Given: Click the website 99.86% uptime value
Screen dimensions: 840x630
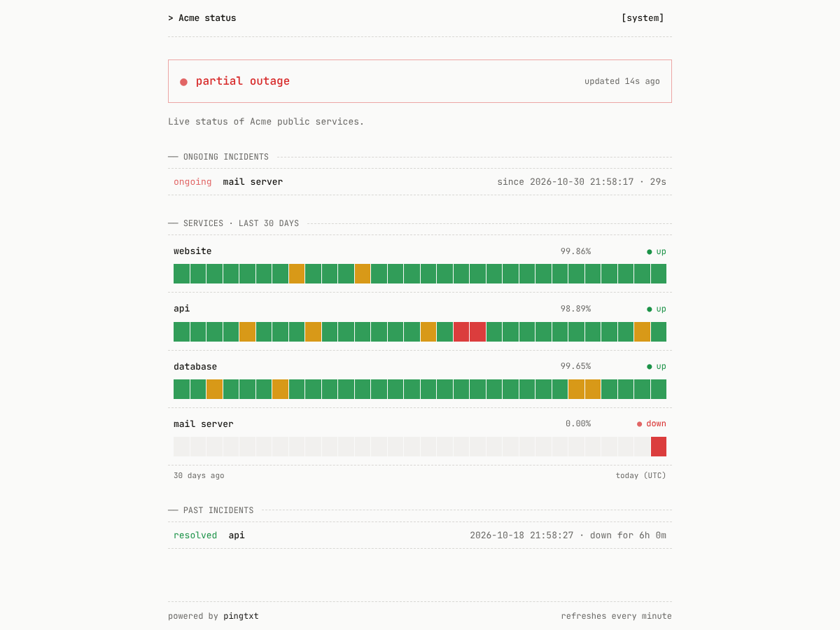Looking at the screenshot, I should pos(575,251).
